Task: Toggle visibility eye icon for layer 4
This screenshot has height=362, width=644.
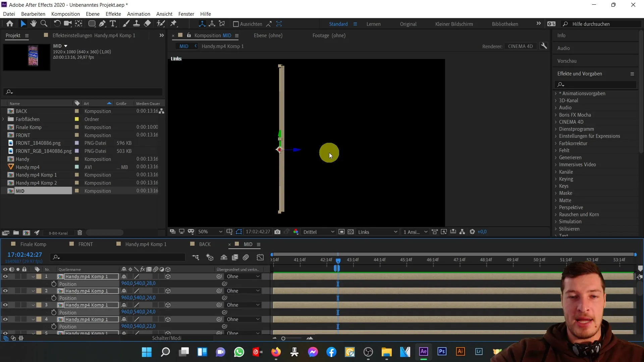Action: [5, 319]
